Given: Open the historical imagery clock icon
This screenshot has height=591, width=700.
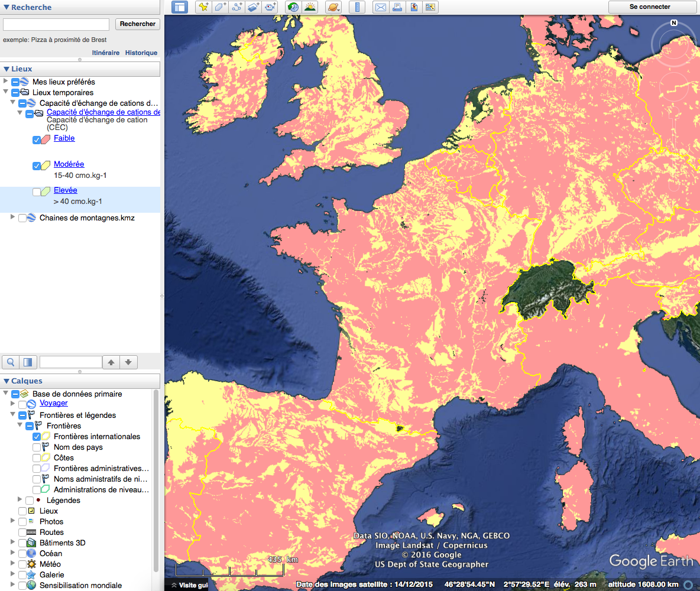Looking at the screenshot, I should point(293,7).
